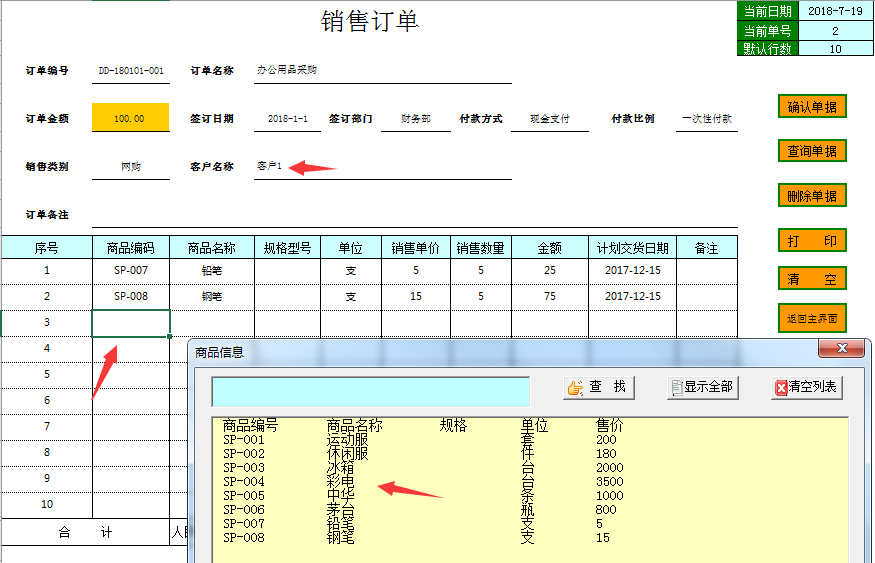The image size is (875, 563).
Task: Click the 合计 total row label
Action: 85,532
